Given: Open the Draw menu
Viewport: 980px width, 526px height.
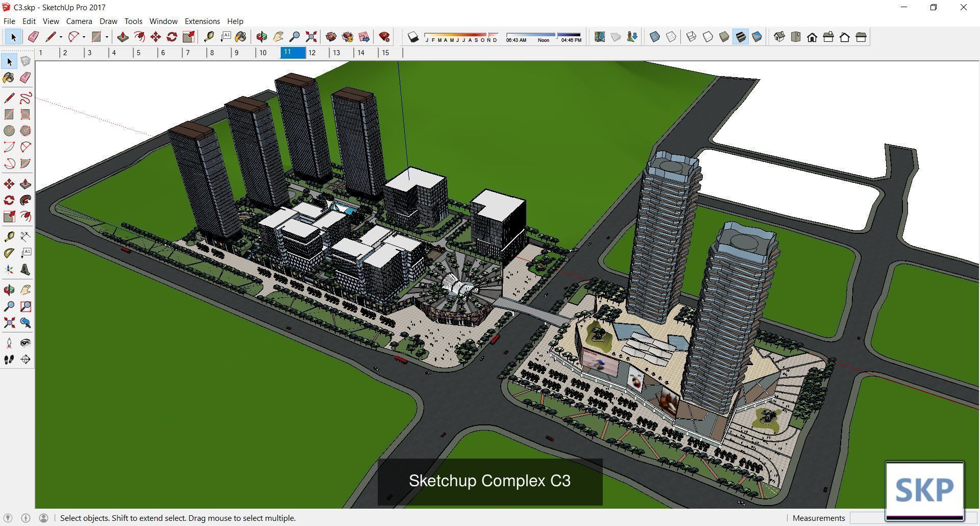Looking at the screenshot, I should pos(108,21).
